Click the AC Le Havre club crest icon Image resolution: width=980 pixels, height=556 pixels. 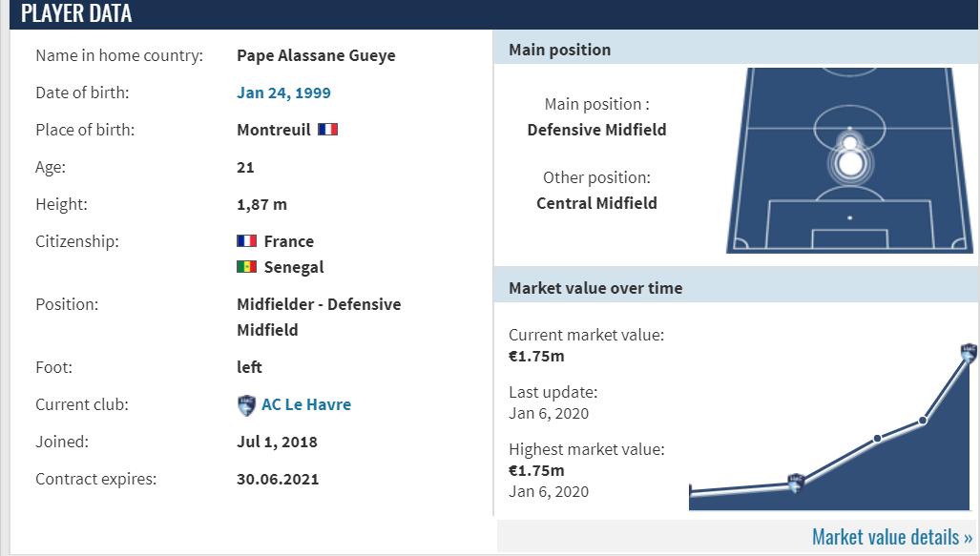pyautogui.click(x=246, y=405)
